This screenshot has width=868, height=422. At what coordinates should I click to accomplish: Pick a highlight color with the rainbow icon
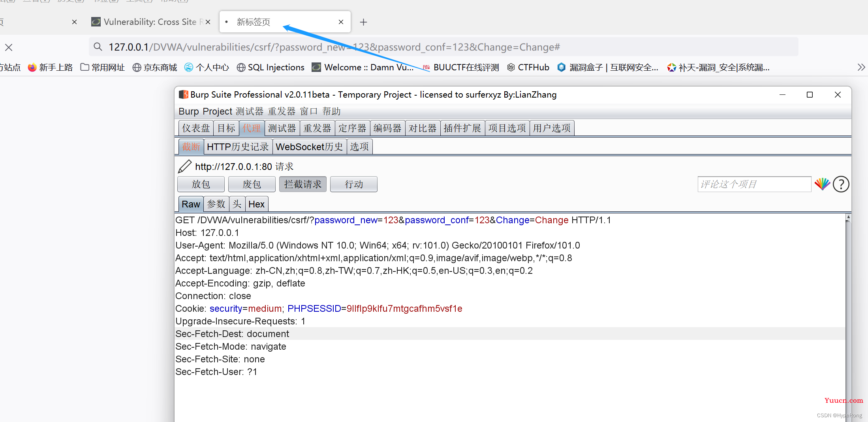[x=822, y=184]
